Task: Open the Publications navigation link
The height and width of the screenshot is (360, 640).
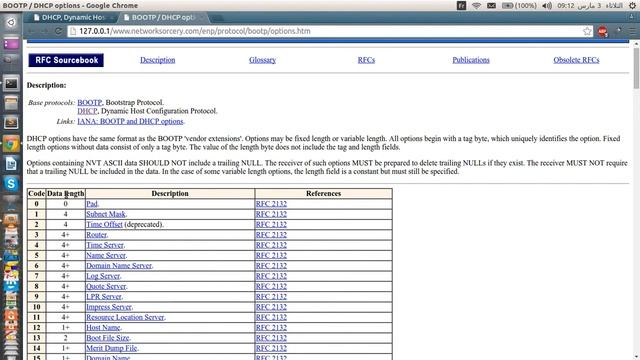Action: (x=471, y=60)
